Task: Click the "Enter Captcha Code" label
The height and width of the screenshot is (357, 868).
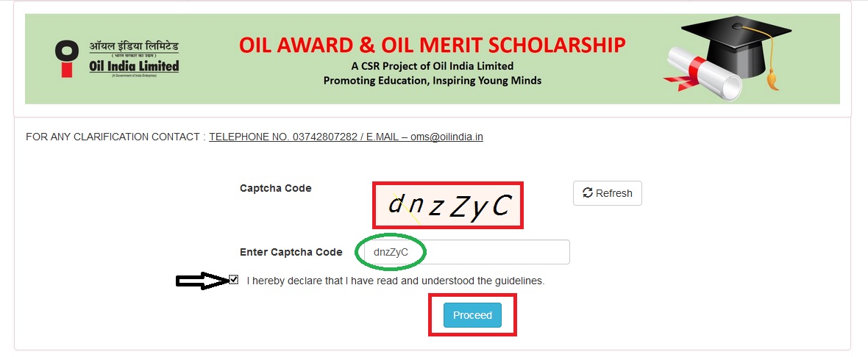Action: pyautogui.click(x=291, y=252)
